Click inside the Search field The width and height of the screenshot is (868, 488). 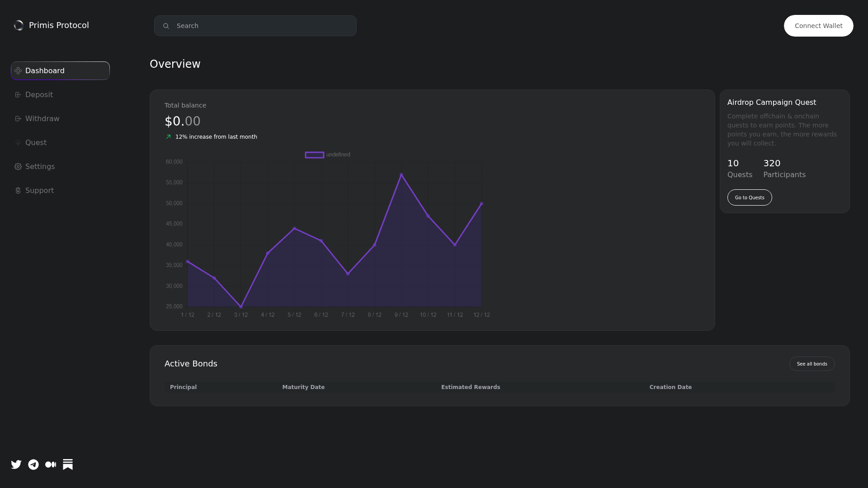click(255, 26)
